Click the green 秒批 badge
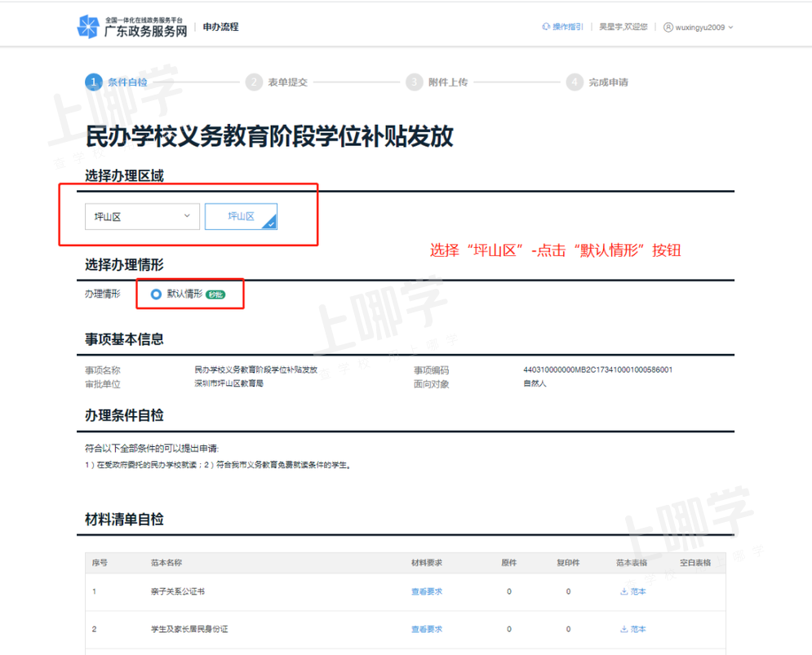Screen dimensions: 812x655 215,294
